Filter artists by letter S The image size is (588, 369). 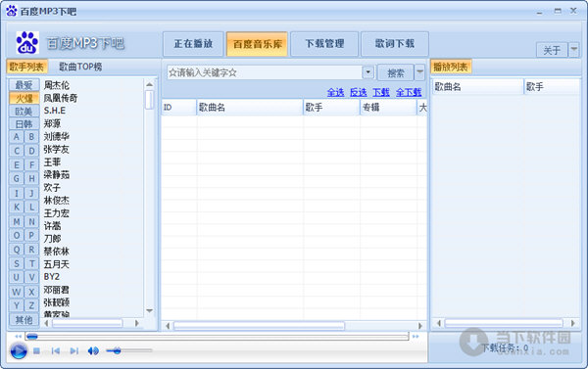[17, 264]
